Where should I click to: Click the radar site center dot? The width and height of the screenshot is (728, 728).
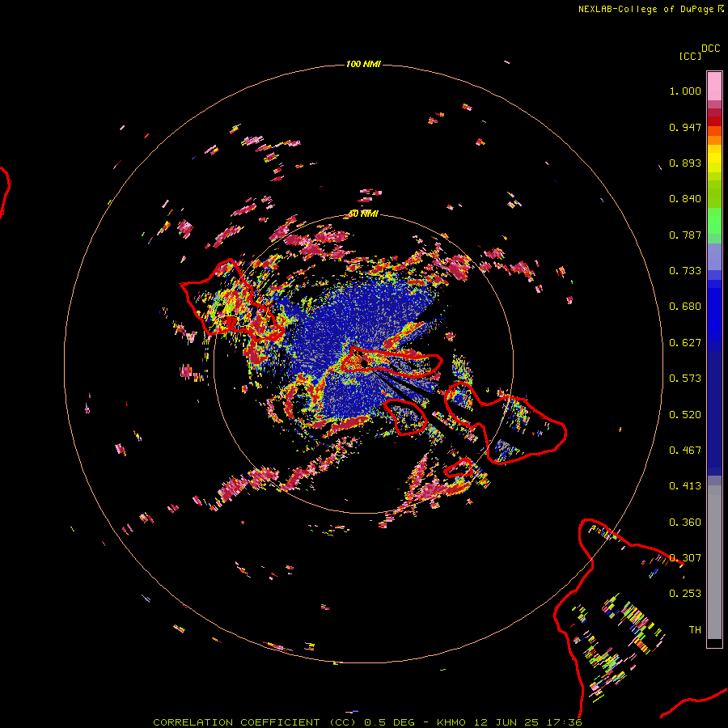pos(365,362)
